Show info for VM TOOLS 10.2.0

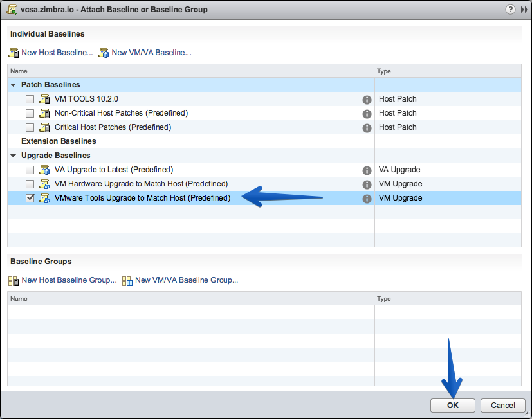pyautogui.click(x=367, y=100)
